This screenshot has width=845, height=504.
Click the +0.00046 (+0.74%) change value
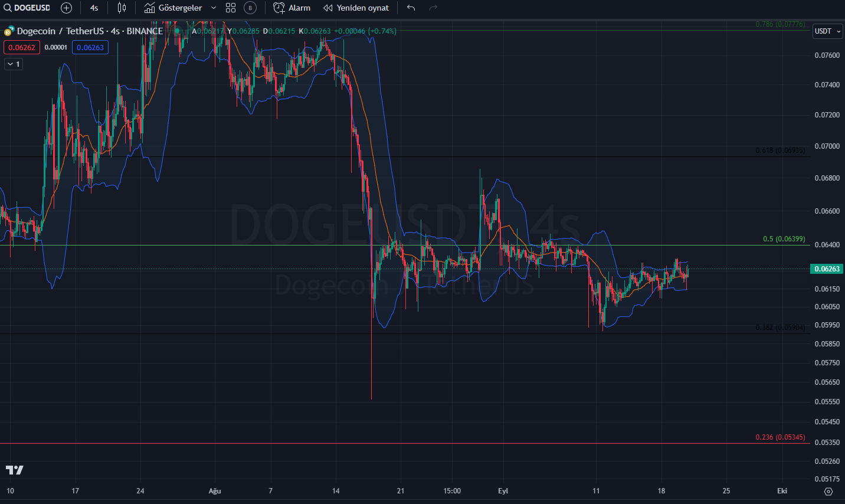click(x=365, y=31)
